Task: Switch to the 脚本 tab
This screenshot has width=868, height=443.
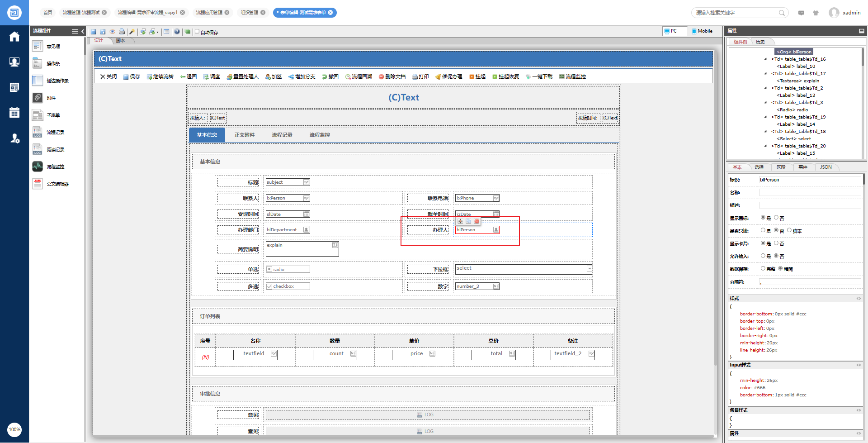Action: point(121,41)
